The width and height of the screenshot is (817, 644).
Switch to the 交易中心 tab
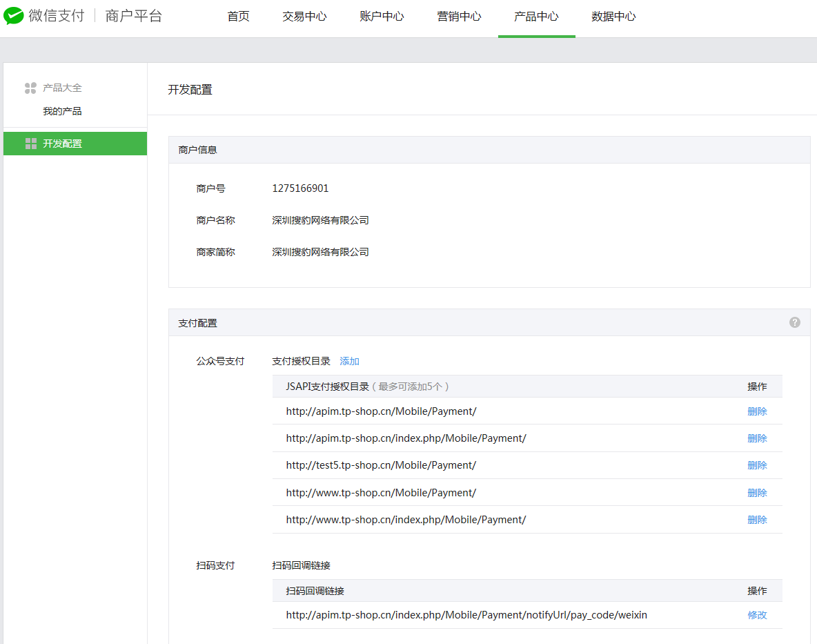[x=304, y=17]
